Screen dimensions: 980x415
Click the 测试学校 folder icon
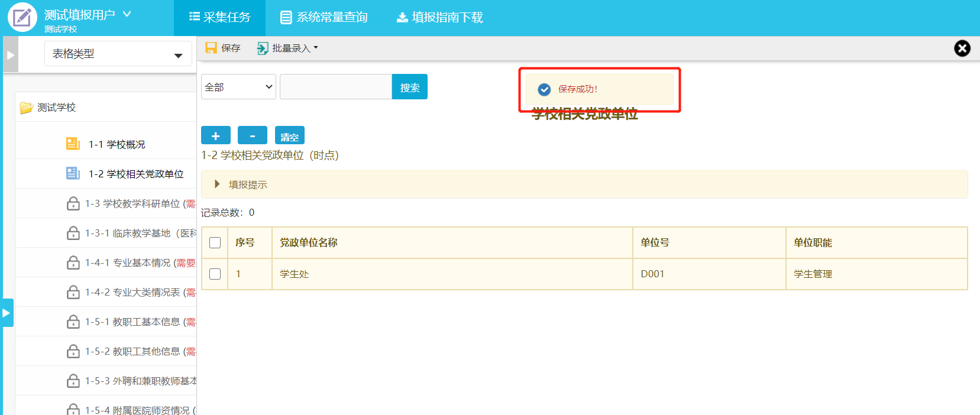coord(26,108)
